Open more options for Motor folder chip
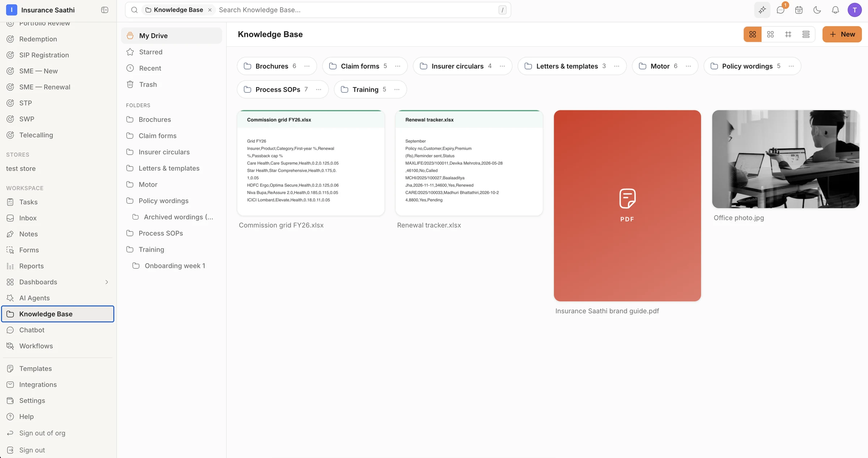Image resolution: width=868 pixels, height=458 pixels. (688, 66)
